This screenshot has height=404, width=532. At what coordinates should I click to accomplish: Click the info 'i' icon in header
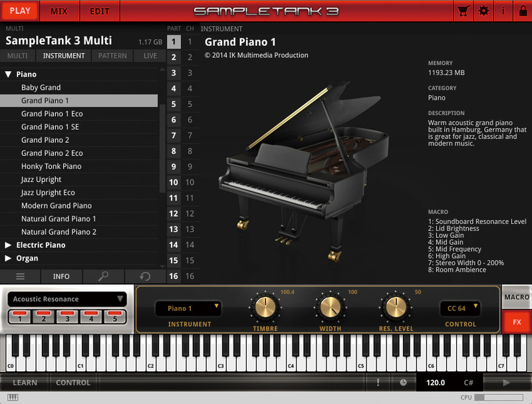tap(503, 11)
